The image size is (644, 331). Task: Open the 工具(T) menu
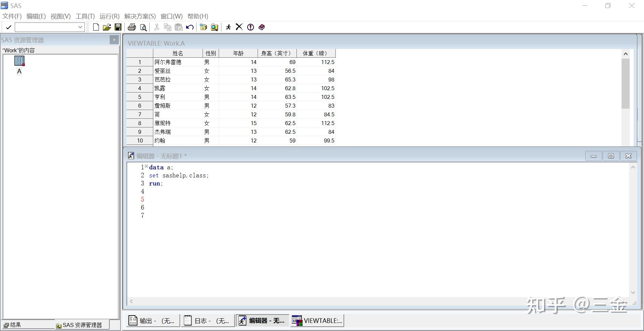(85, 16)
